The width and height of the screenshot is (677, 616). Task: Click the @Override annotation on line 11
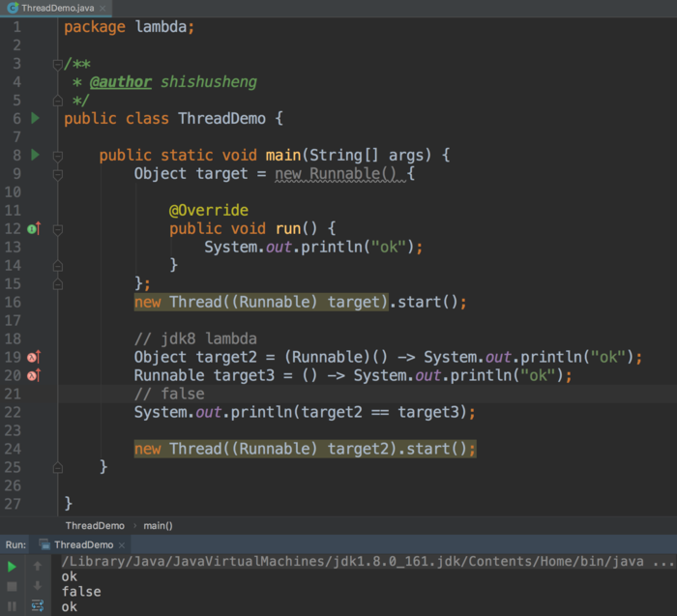pyautogui.click(x=209, y=210)
